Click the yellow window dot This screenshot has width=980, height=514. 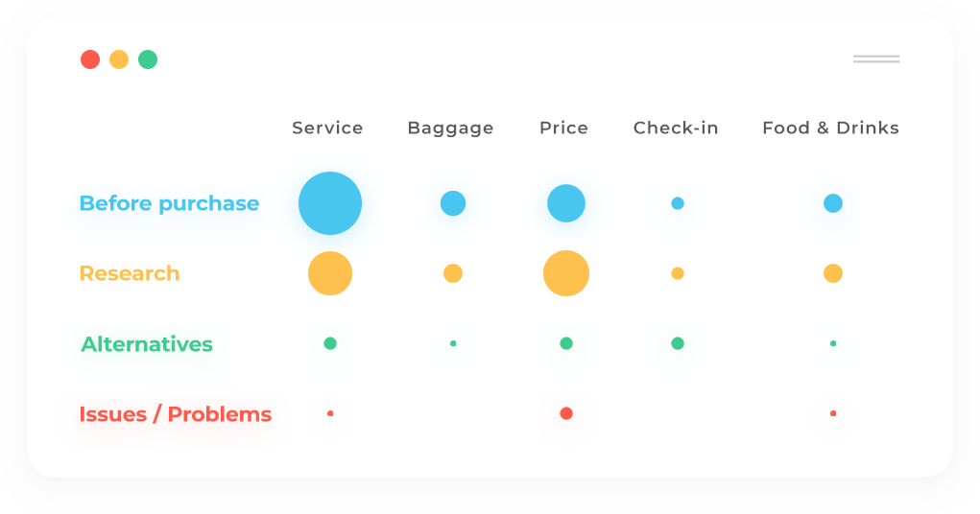pyautogui.click(x=119, y=59)
